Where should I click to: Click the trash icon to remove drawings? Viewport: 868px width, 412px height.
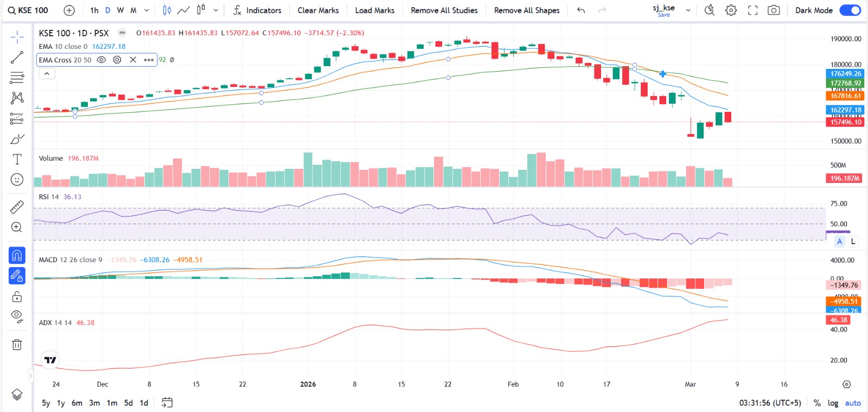(17, 345)
